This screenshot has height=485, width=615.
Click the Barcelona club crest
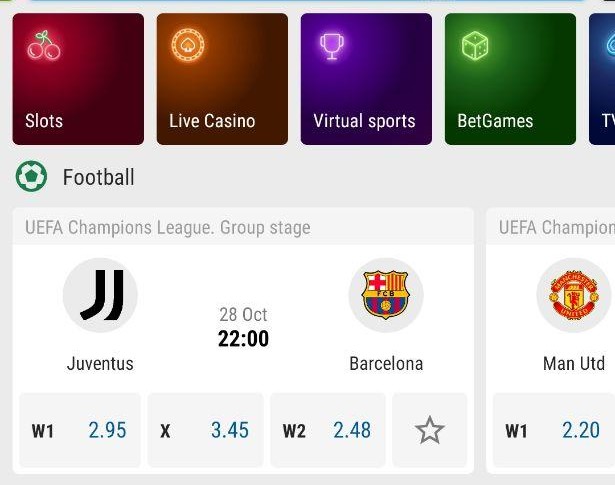386,295
